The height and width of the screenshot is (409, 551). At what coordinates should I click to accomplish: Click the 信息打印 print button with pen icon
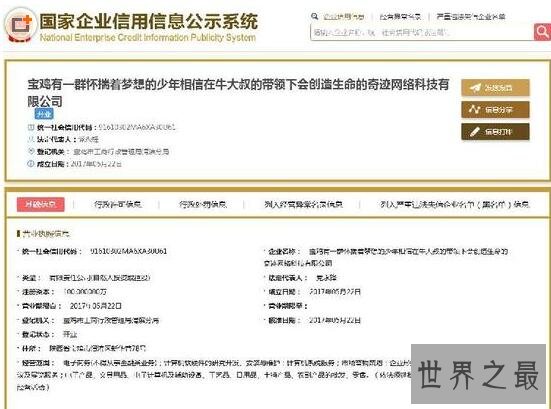(x=495, y=132)
